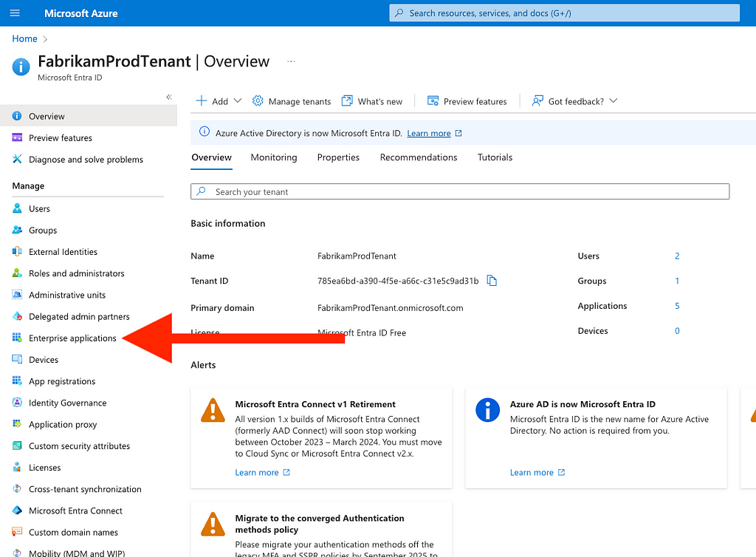The width and height of the screenshot is (756, 557).
Task: Copy the Tenant ID to clipboard
Action: point(492,281)
